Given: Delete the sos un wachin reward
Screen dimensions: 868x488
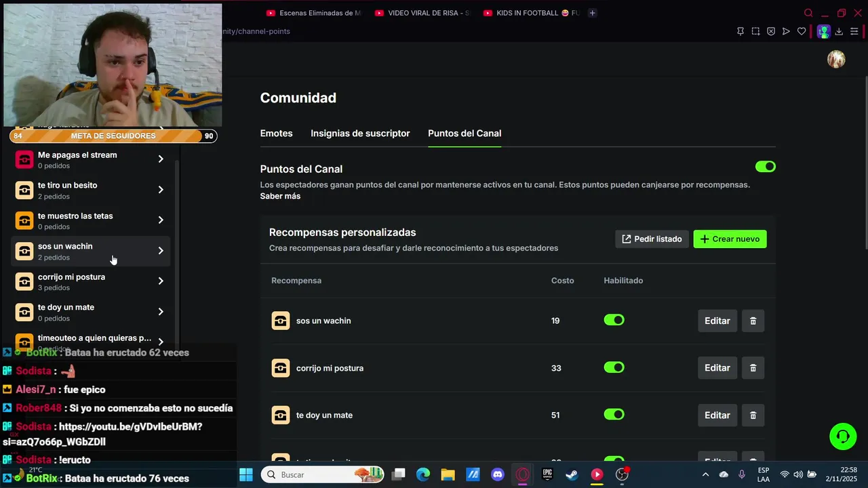Looking at the screenshot, I should [x=753, y=321].
